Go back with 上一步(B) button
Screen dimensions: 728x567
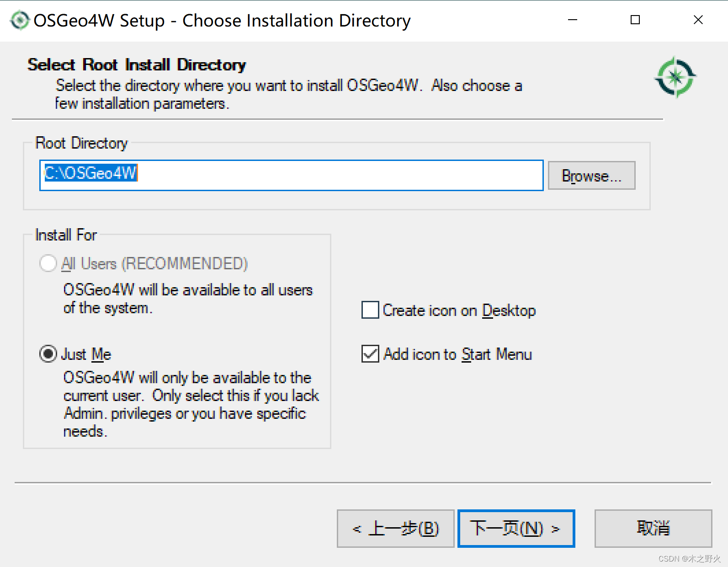(395, 529)
